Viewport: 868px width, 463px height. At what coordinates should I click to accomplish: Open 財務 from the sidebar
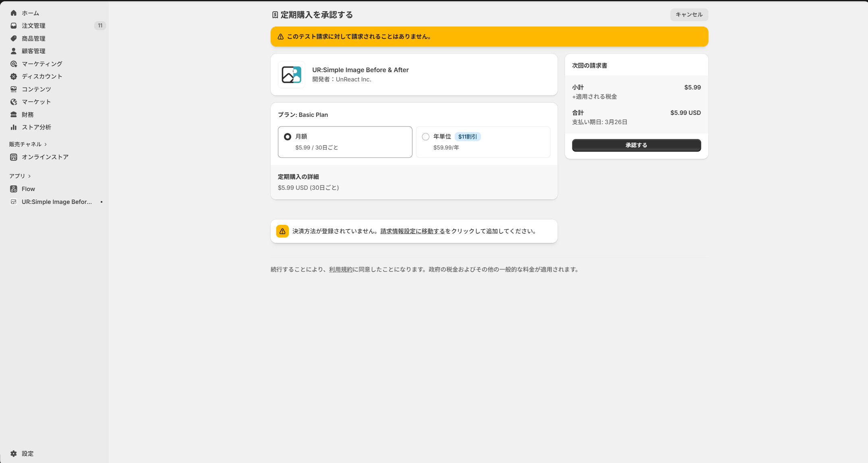coord(28,114)
